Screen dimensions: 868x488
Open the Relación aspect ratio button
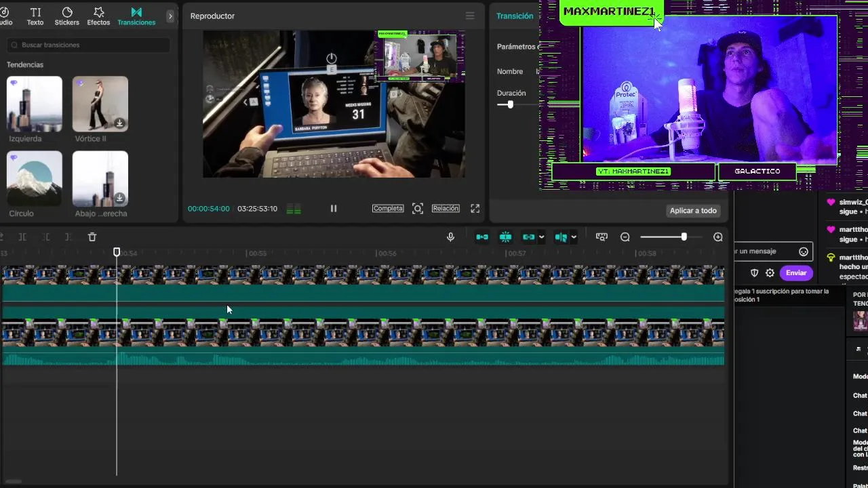446,209
